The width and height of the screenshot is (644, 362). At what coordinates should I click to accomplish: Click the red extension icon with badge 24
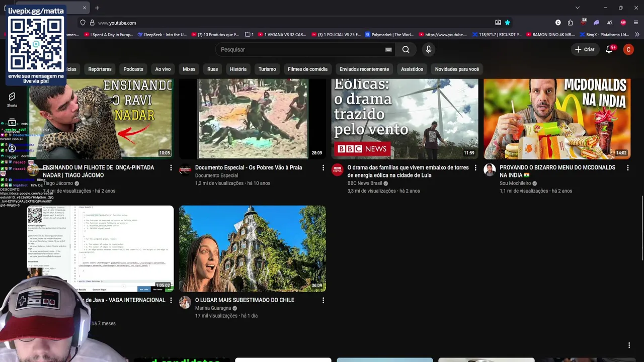tap(583, 22)
